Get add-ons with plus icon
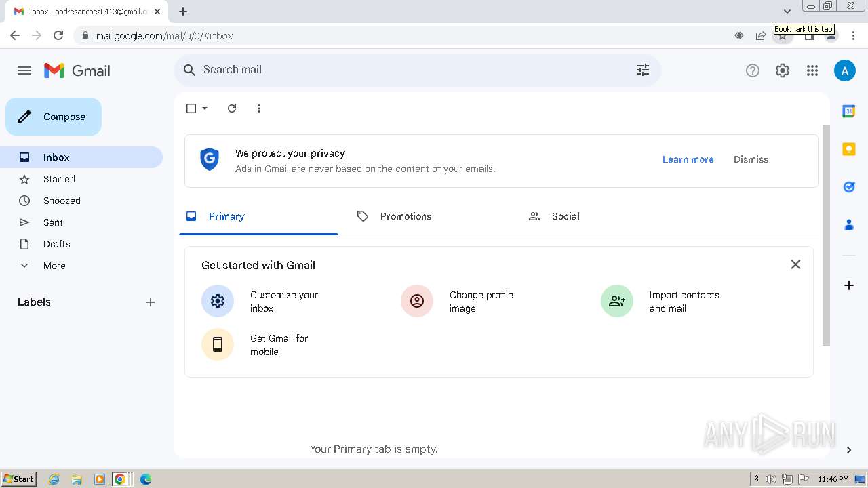Viewport: 868px width, 488px height. (848, 285)
